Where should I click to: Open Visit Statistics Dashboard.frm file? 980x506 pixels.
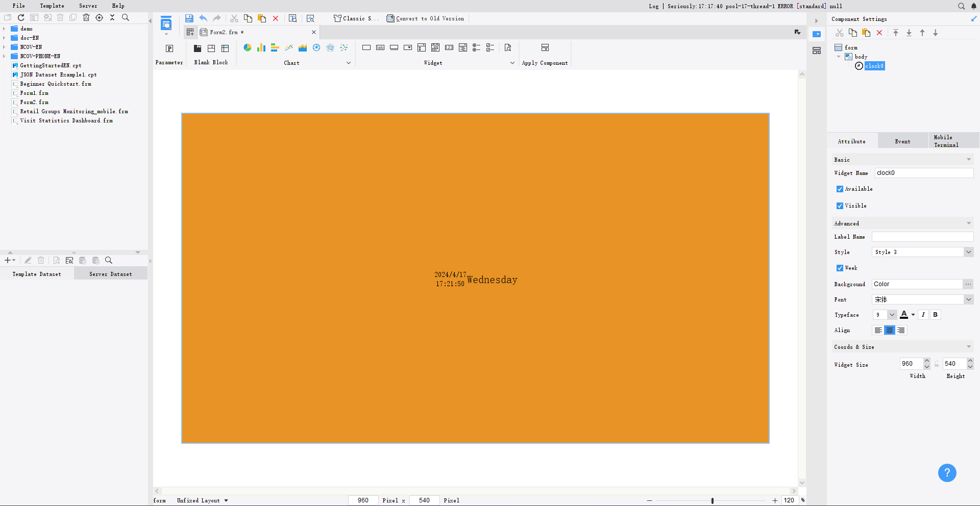pyautogui.click(x=66, y=120)
